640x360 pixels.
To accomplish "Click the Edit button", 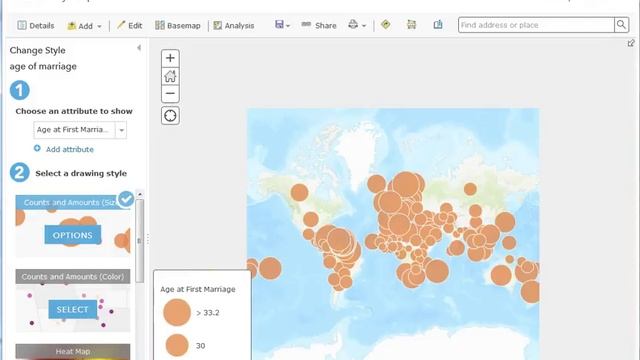I will (x=129, y=25).
